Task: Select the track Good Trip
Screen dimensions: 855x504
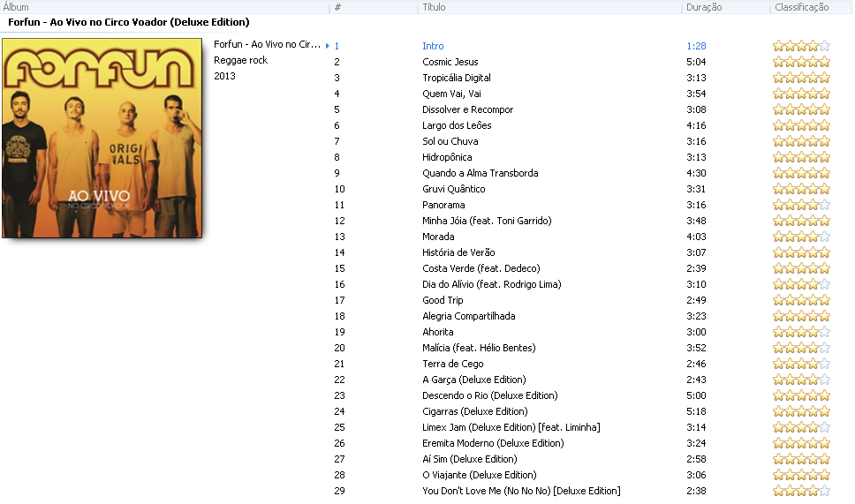Action: coord(443,300)
